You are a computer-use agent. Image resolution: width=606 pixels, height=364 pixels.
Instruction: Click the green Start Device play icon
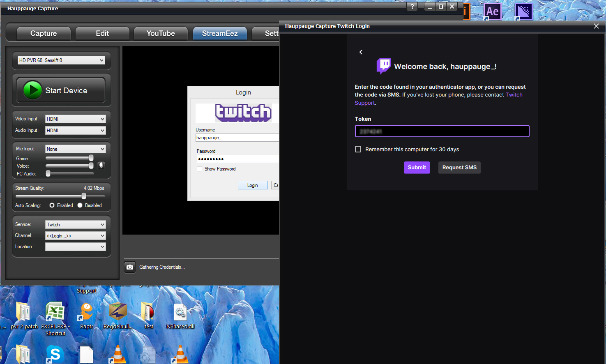click(32, 90)
